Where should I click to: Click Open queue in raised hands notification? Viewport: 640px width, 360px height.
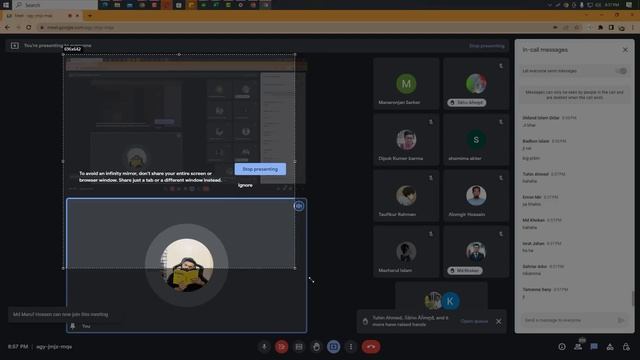tap(474, 321)
